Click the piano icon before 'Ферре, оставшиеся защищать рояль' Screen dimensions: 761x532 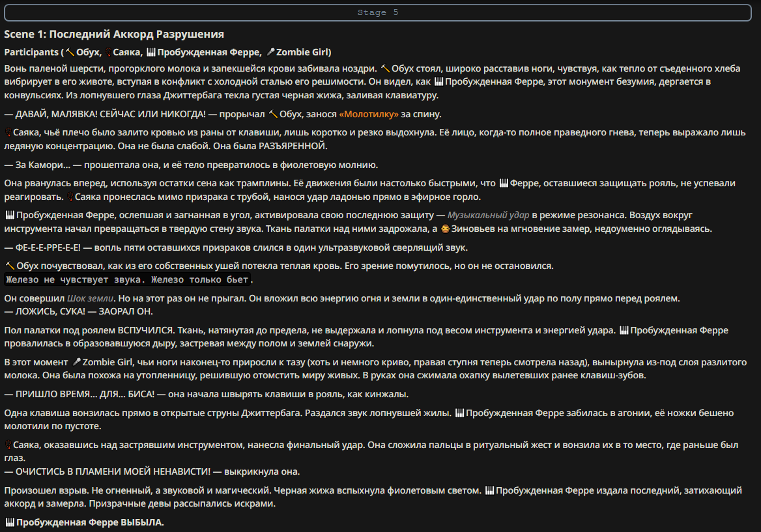click(504, 184)
